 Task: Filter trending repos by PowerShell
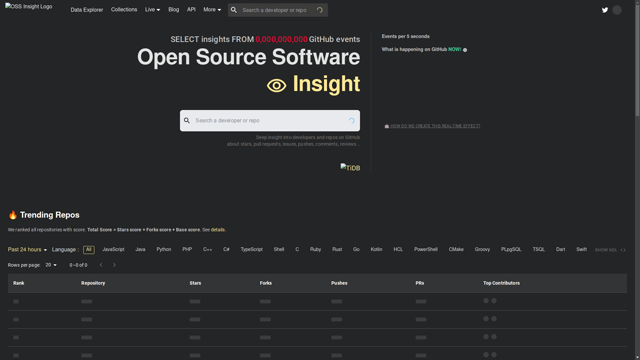click(x=426, y=249)
